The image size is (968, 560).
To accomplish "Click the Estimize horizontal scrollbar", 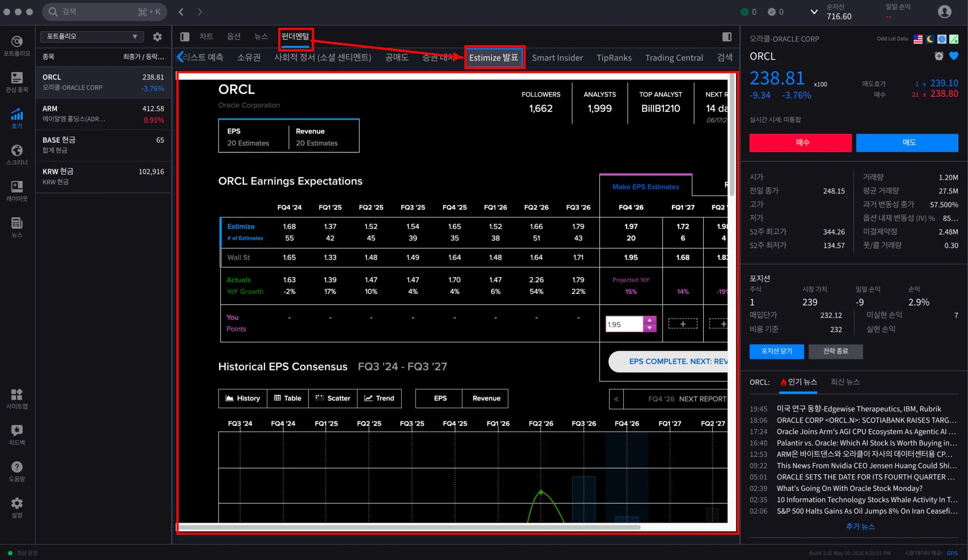I will pyautogui.click(x=409, y=527).
